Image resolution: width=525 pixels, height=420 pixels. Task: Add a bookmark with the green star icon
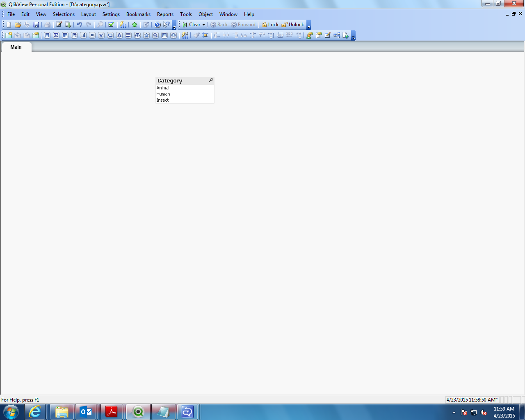pos(135,25)
